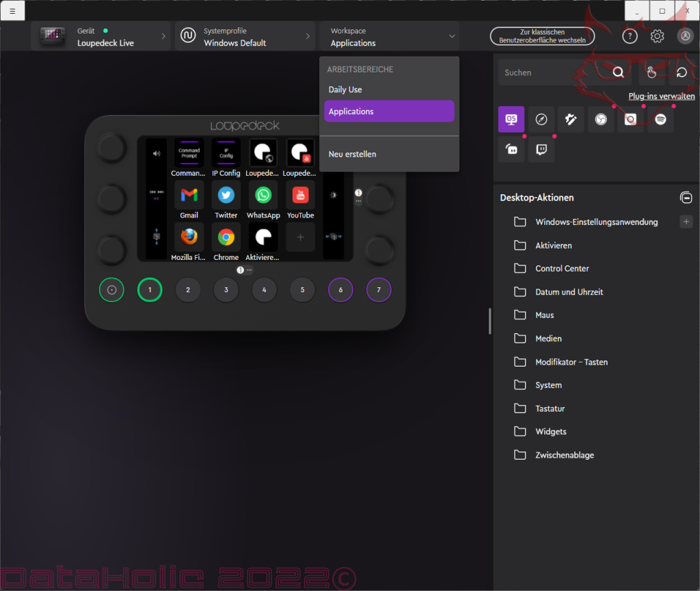Choose Daily Use workspace
The height and width of the screenshot is (591, 700).
389,90
